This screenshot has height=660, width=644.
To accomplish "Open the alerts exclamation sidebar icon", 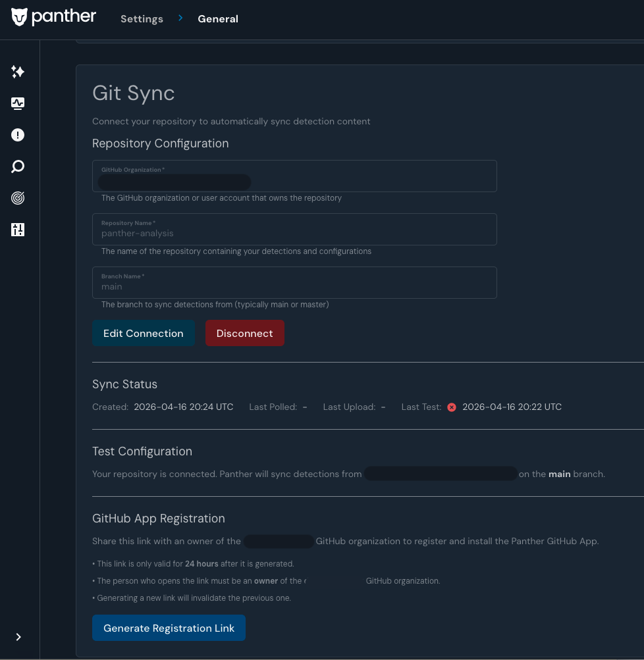I will click(x=18, y=135).
